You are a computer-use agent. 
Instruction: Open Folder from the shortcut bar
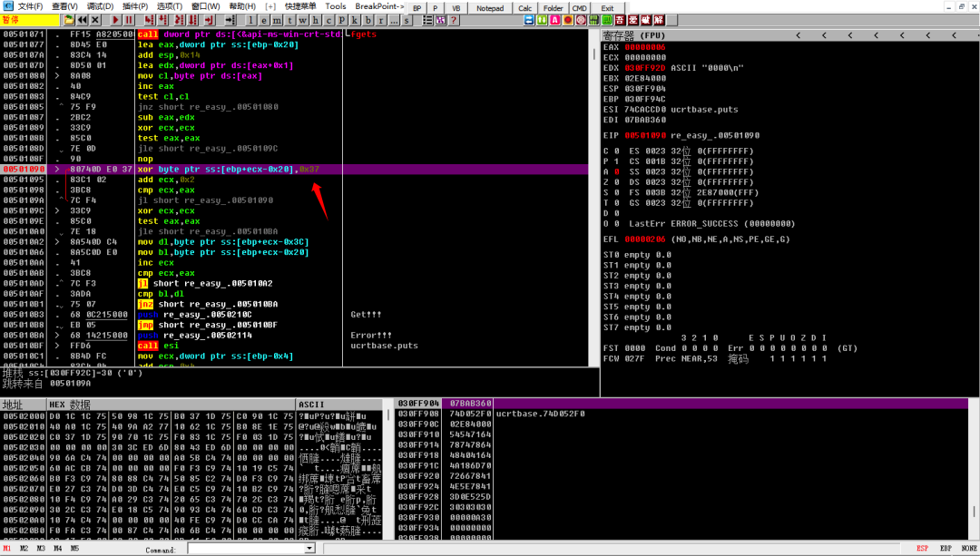554,8
